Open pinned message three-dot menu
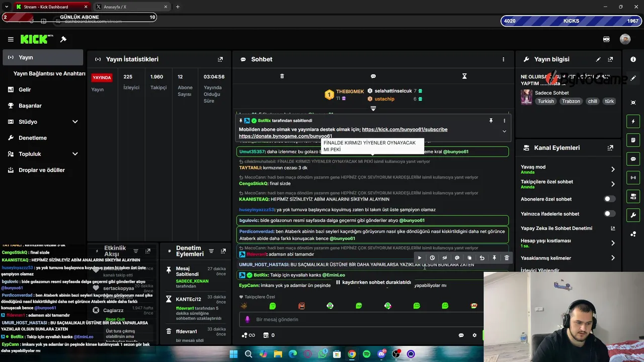 [504, 121]
